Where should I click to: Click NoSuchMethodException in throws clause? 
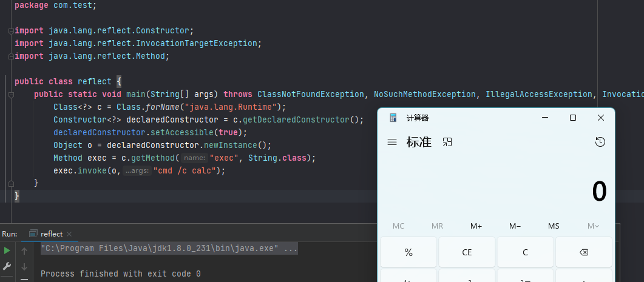425,95
